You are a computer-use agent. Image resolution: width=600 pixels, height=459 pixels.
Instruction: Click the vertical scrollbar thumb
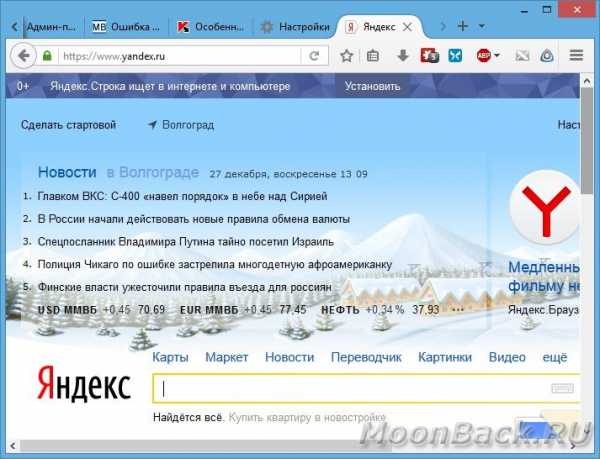click(x=587, y=141)
